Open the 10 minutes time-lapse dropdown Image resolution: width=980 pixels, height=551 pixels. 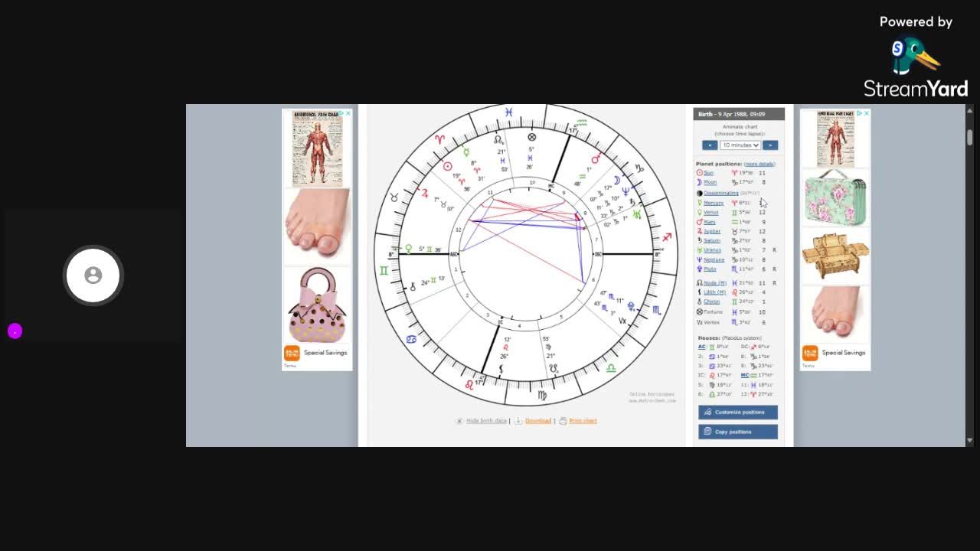pos(740,145)
